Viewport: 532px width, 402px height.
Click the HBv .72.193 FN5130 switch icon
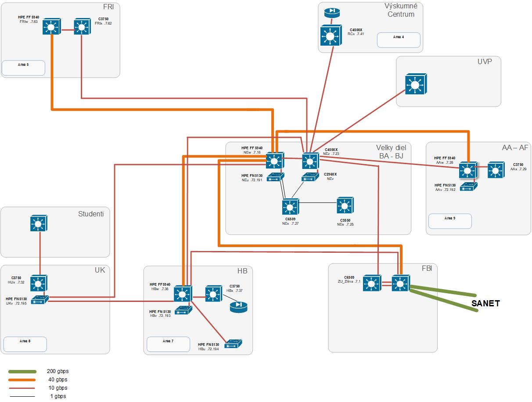183,310
